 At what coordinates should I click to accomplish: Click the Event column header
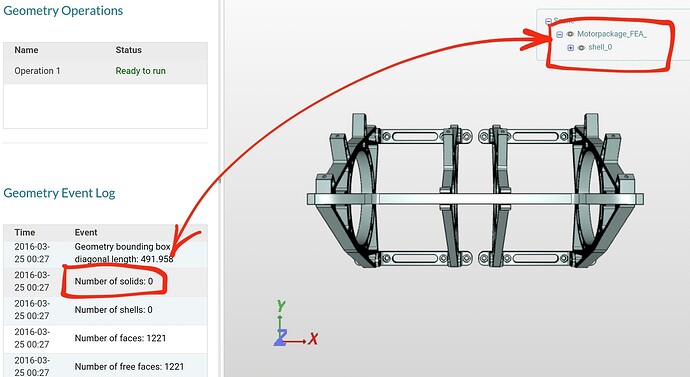coord(86,232)
